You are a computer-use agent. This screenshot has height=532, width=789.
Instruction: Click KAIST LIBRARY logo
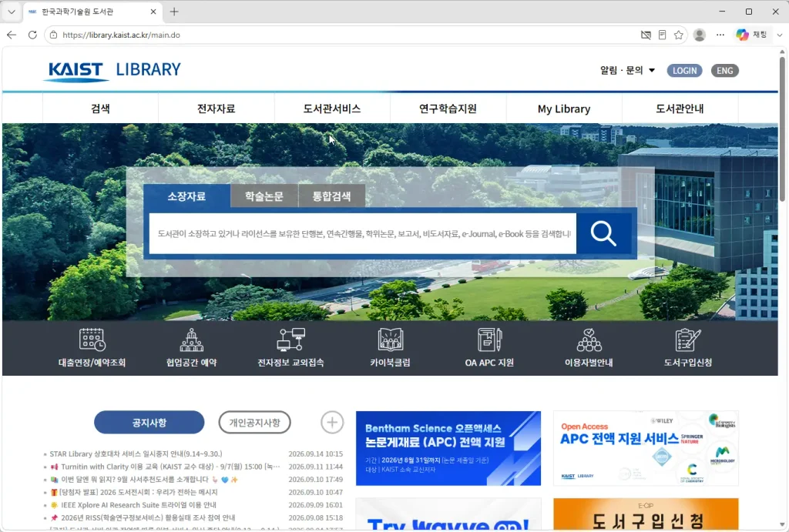[x=112, y=70]
